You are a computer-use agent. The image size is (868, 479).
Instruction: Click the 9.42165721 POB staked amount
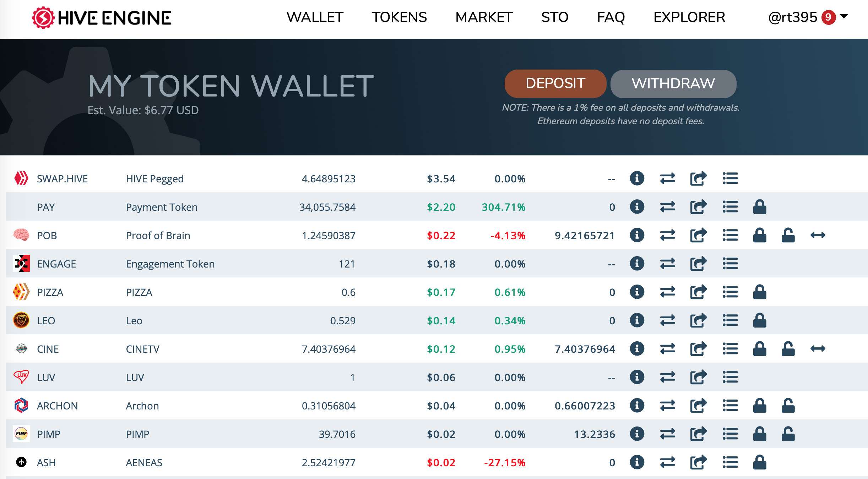tap(585, 236)
